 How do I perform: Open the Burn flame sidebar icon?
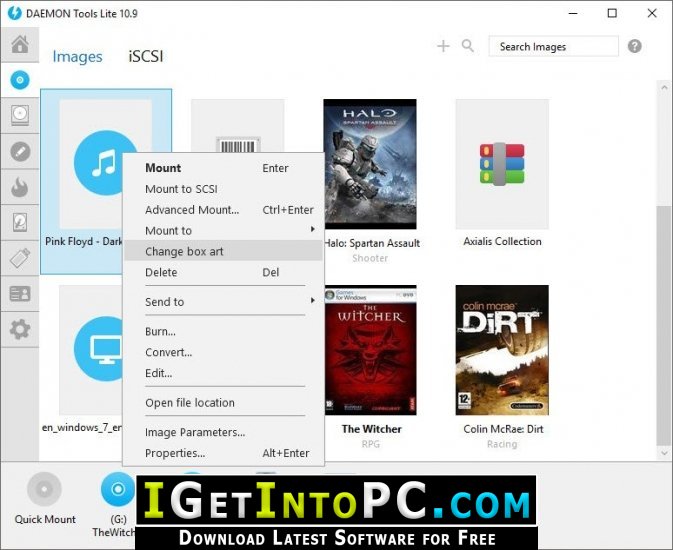(20, 187)
